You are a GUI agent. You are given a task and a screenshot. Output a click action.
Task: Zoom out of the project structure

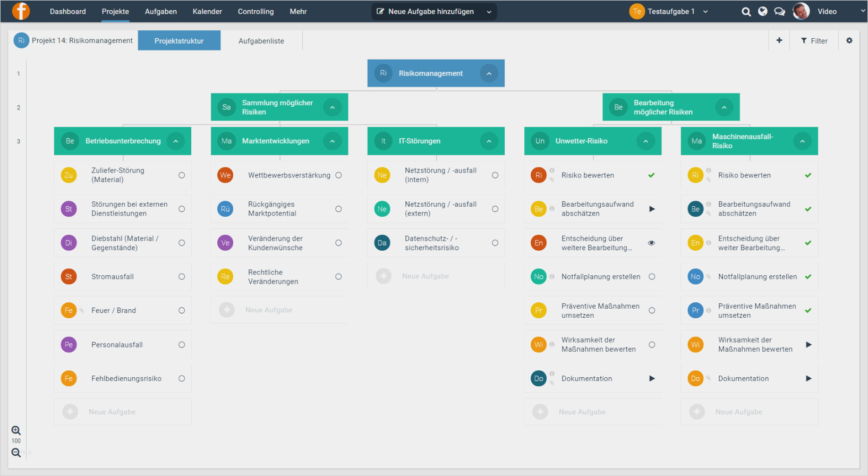(16, 453)
